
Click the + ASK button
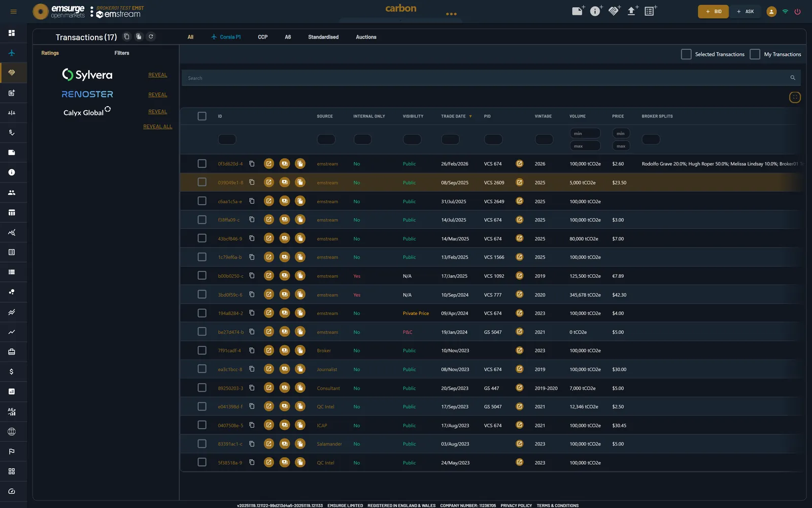[x=745, y=12]
